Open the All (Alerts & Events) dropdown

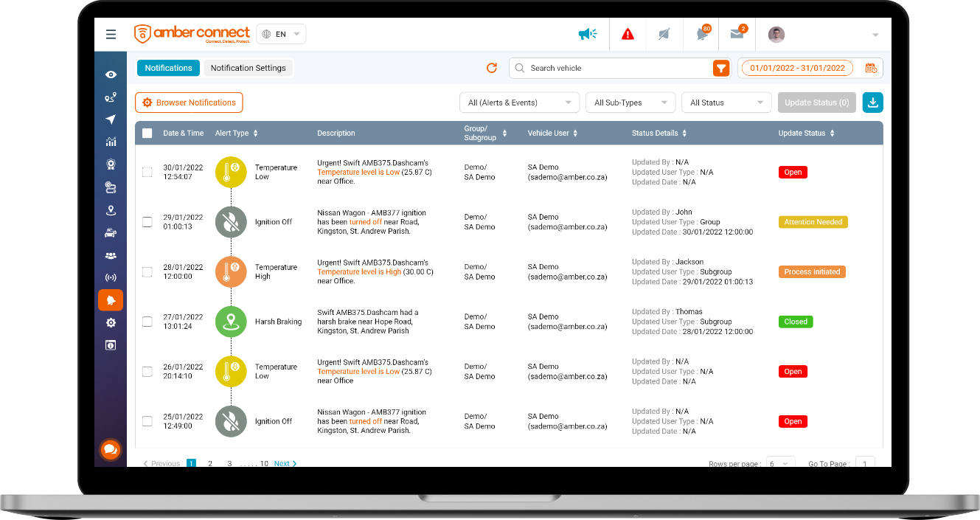click(x=520, y=103)
